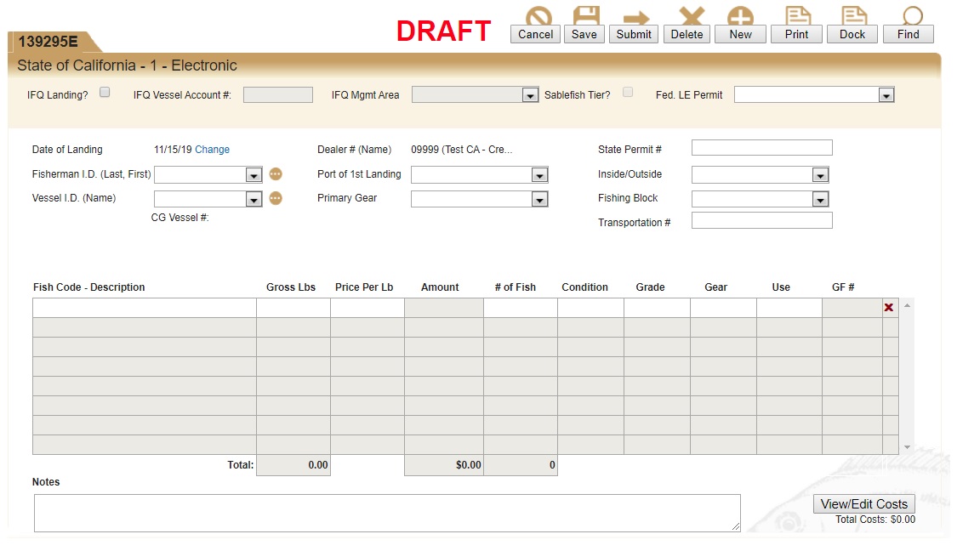Remove first fish row with red X
Viewport: 980px width, 551px height.
[889, 308]
